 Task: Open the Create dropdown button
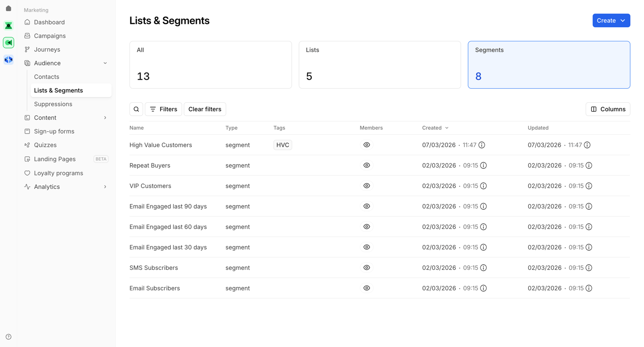611,20
